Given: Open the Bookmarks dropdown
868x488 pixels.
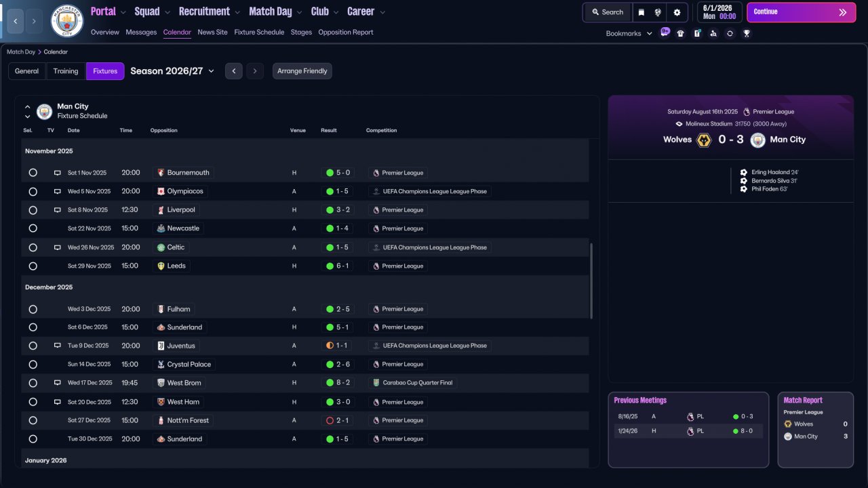Looking at the screenshot, I should click(x=629, y=33).
